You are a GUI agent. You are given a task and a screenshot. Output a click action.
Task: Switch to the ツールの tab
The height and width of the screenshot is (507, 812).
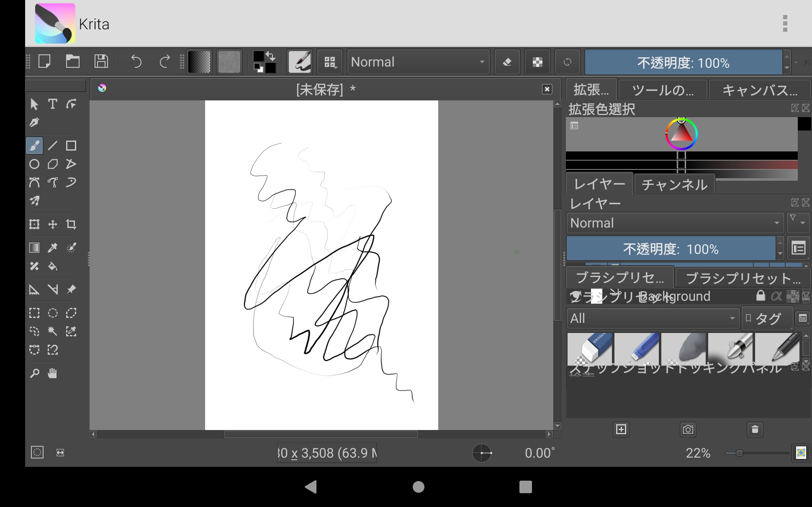[x=663, y=90]
